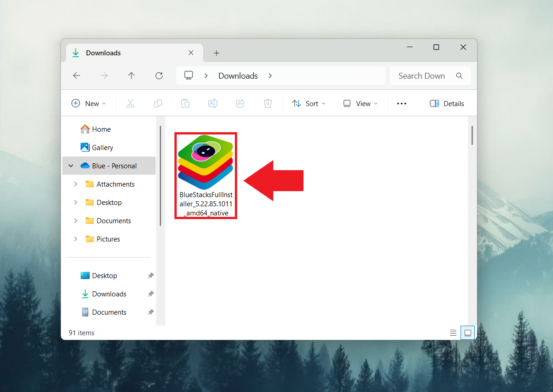Screen dimensions: 553x392
Task: Share the selected file
Action: [240, 103]
